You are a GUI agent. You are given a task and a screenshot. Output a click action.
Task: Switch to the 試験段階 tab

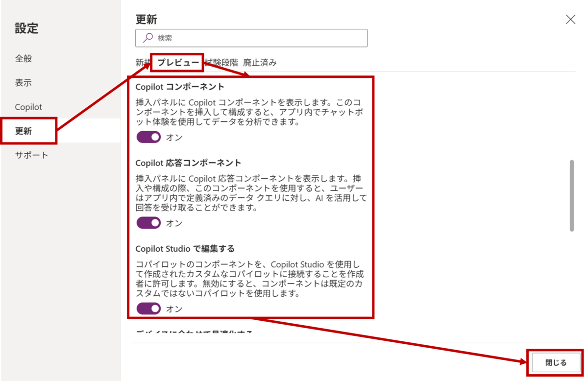tap(221, 63)
